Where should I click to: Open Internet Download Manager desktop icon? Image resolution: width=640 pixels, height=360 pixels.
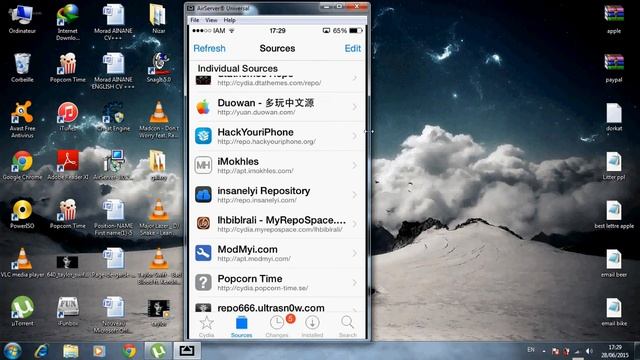tap(68, 22)
